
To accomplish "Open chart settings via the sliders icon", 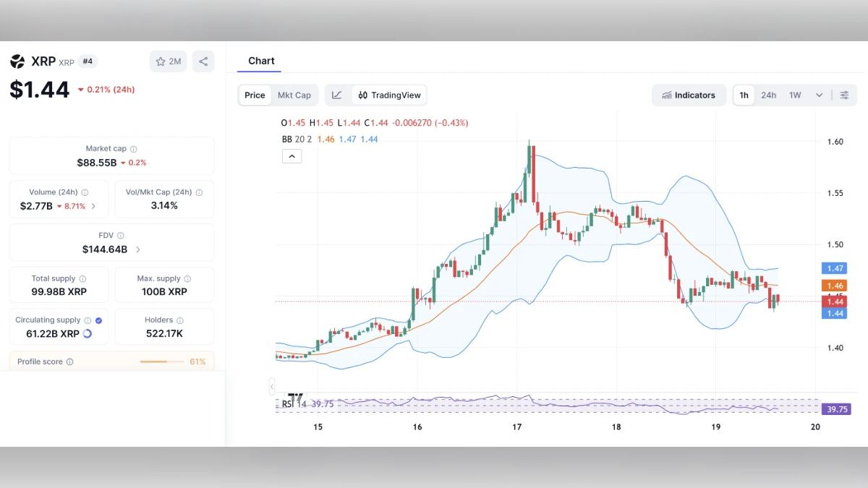I will (x=845, y=95).
